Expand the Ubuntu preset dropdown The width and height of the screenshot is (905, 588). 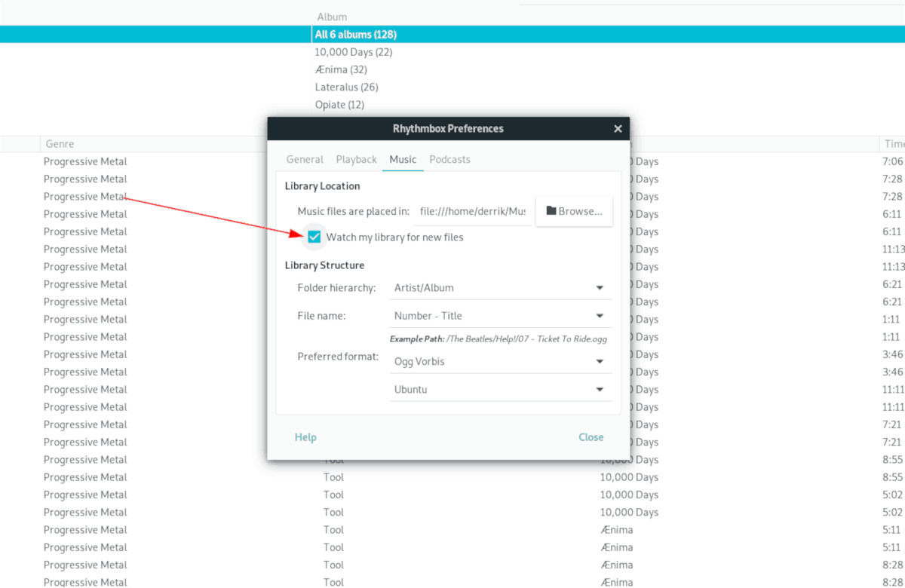click(x=500, y=390)
